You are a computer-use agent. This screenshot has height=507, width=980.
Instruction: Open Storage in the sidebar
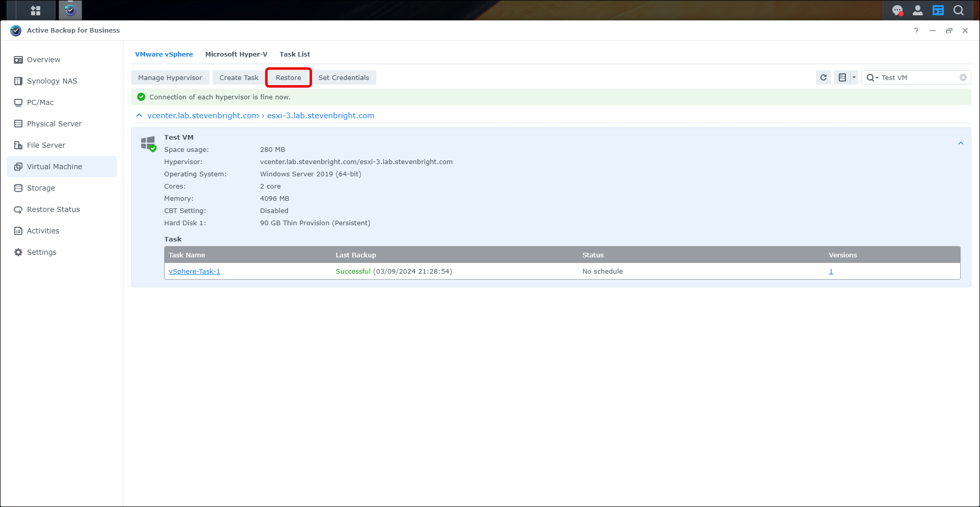tap(41, 188)
